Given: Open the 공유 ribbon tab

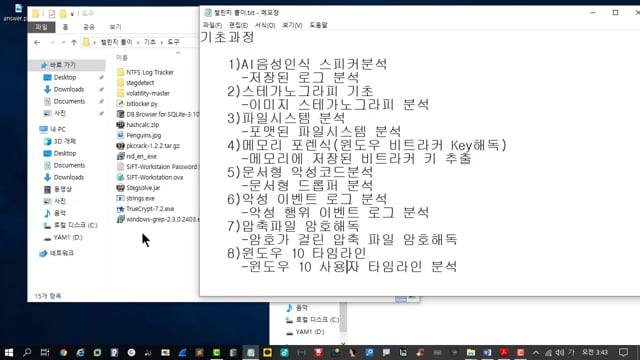Looking at the screenshot, I should (x=89, y=27).
